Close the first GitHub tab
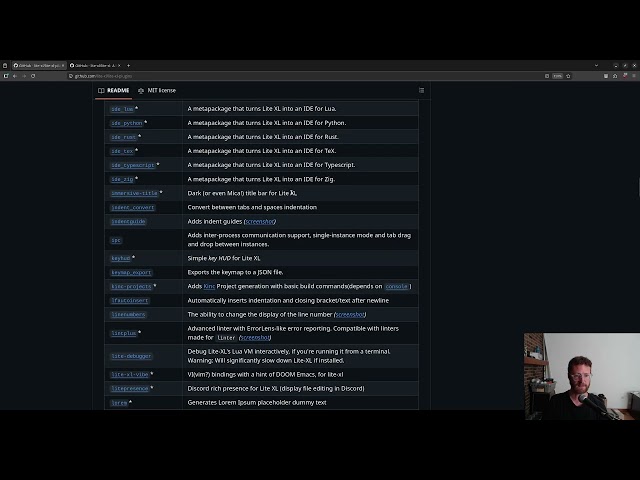Image resolution: width=640 pixels, height=480 pixels. pos(63,65)
